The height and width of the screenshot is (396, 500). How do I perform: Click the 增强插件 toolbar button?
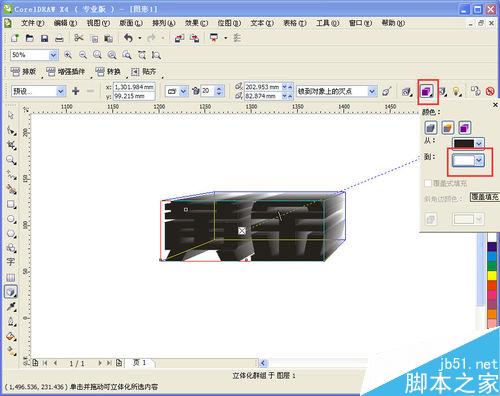click(x=66, y=72)
